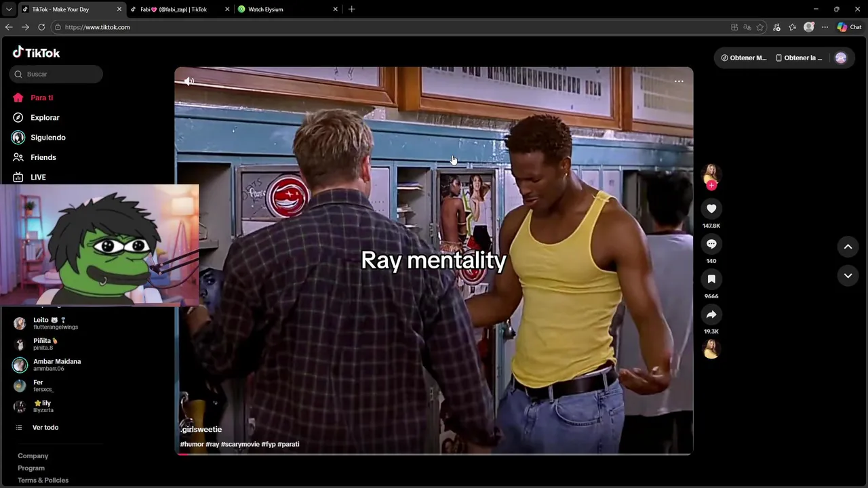The height and width of the screenshot is (488, 868).
Task: Switch to the Watch Elysium tab
Action: (x=288, y=9)
